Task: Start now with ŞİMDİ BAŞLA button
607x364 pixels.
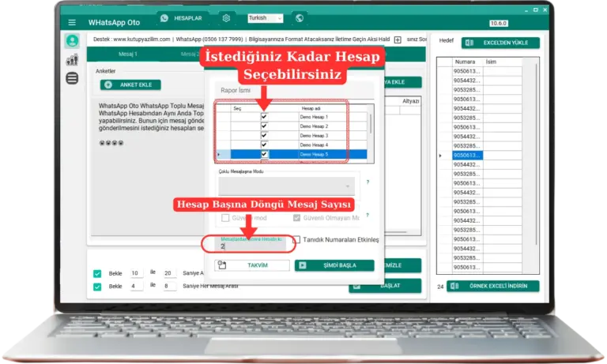Action: point(334,265)
